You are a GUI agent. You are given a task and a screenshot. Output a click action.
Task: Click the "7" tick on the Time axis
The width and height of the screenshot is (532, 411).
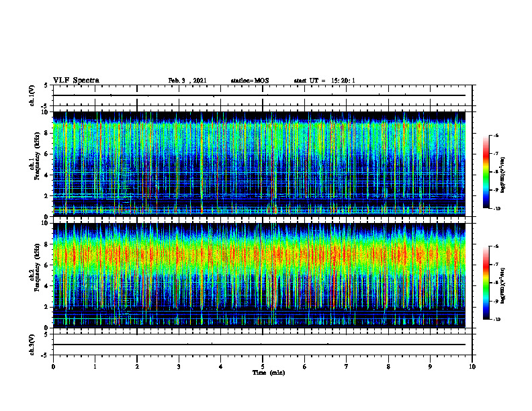pyautogui.click(x=347, y=367)
